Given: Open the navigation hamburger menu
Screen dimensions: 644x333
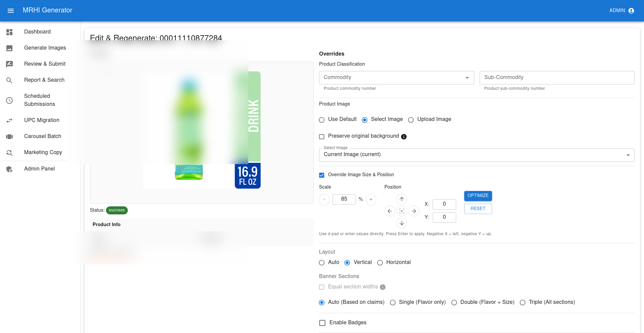Looking at the screenshot, I should click(11, 10).
